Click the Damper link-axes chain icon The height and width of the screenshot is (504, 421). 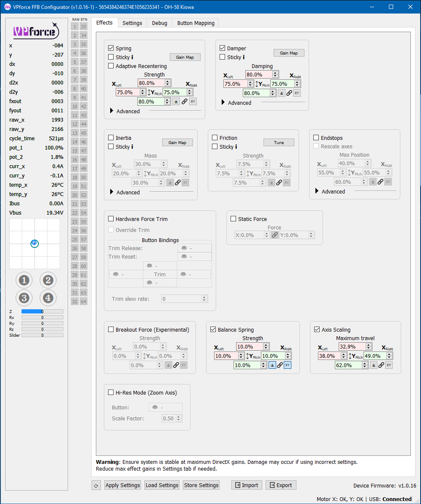point(289,93)
